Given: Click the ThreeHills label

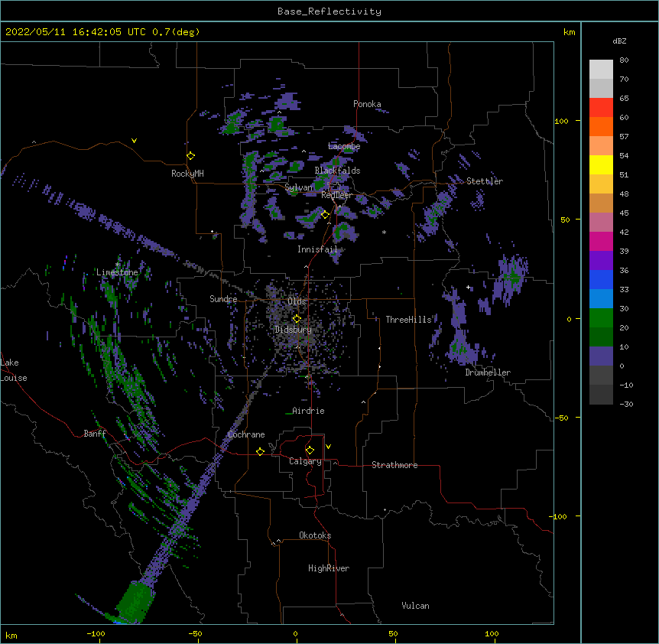Looking at the screenshot, I should [408, 320].
